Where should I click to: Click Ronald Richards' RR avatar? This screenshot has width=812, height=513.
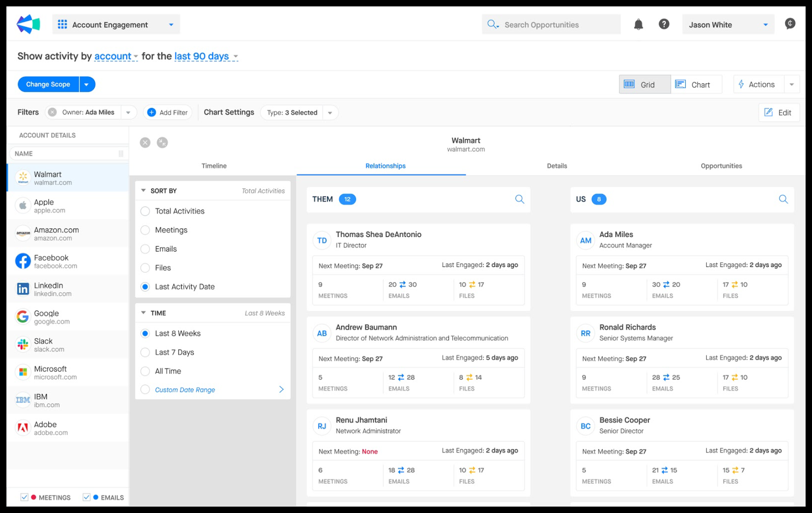[x=586, y=333]
